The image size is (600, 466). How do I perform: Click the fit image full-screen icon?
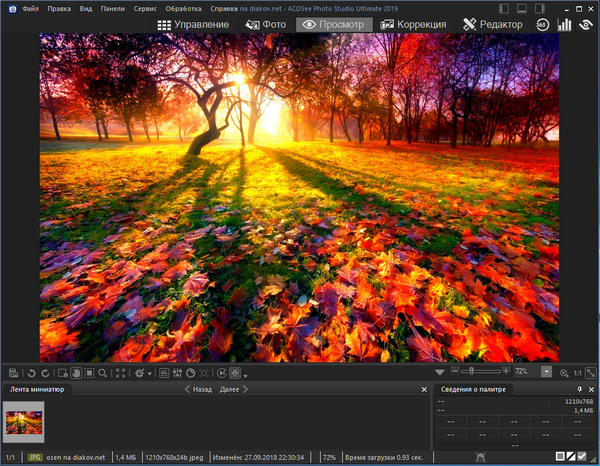pos(121,372)
